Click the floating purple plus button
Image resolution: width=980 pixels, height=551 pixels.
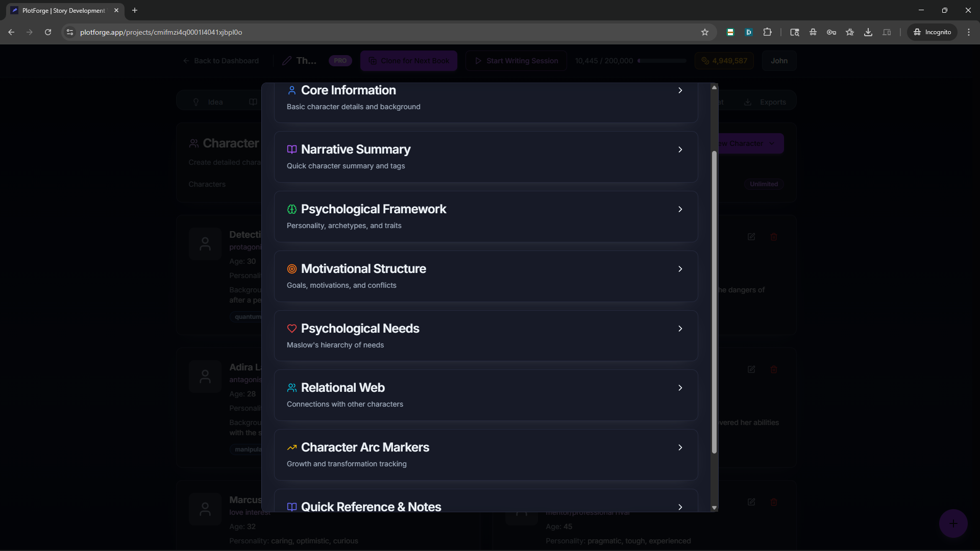(x=953, y=523)
